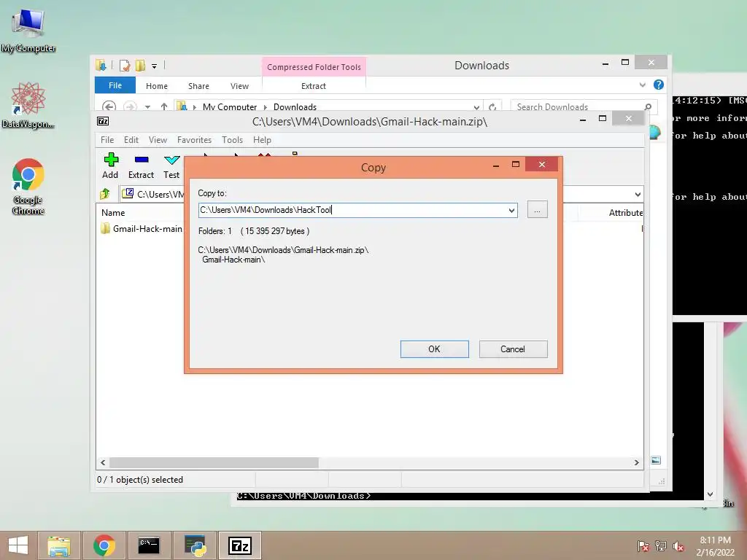This screenshot has height=560, width=747.
Task: Click the Name column header
Action: click(x=113, y=212)
